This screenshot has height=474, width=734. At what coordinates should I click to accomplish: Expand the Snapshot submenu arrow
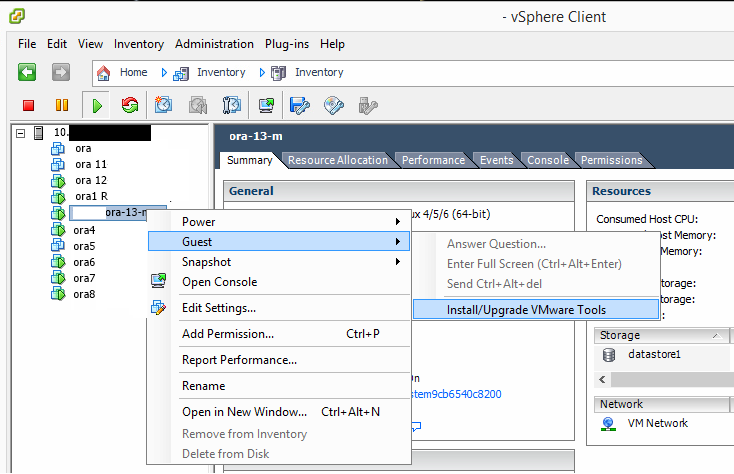coord(397,262)
